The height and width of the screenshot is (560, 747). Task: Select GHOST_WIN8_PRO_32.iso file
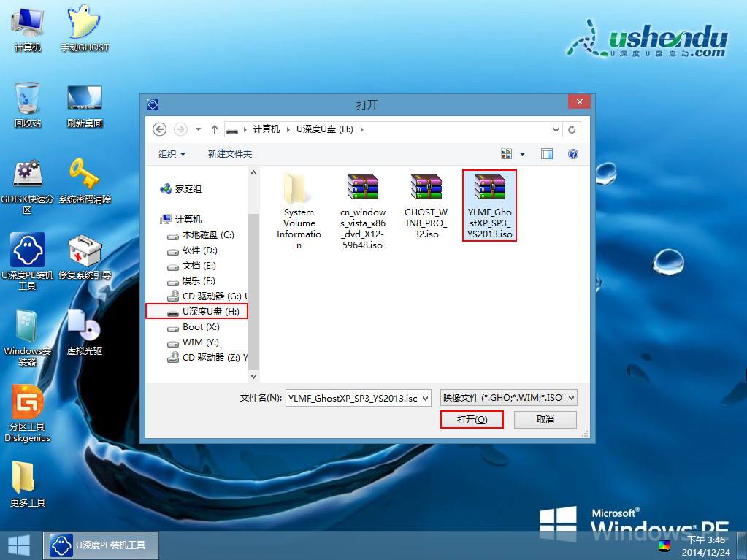[426, 206]
